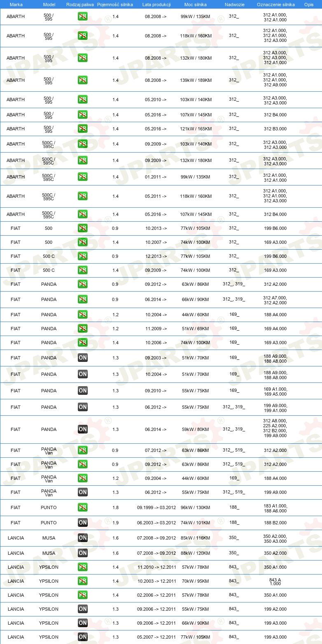
Task: Click engine displacement 1.8 cell
Action: (115, 507)
